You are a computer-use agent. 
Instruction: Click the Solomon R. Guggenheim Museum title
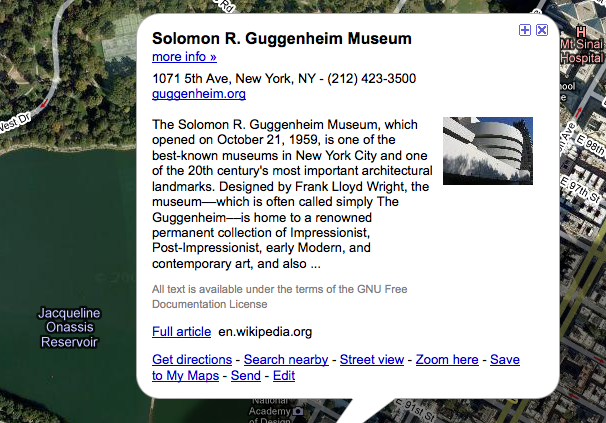(281, 39)
